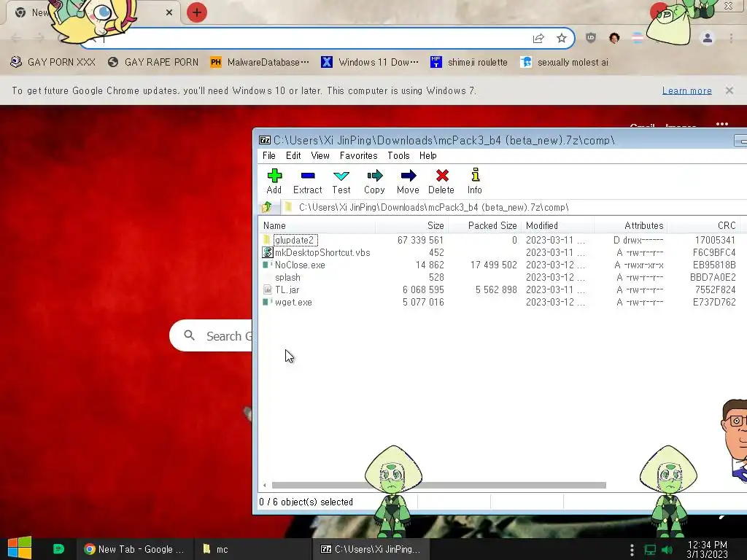Sort the list by Name column header
Image resolution: width=747 pixels, height=560 pixels.
(317, 226)
